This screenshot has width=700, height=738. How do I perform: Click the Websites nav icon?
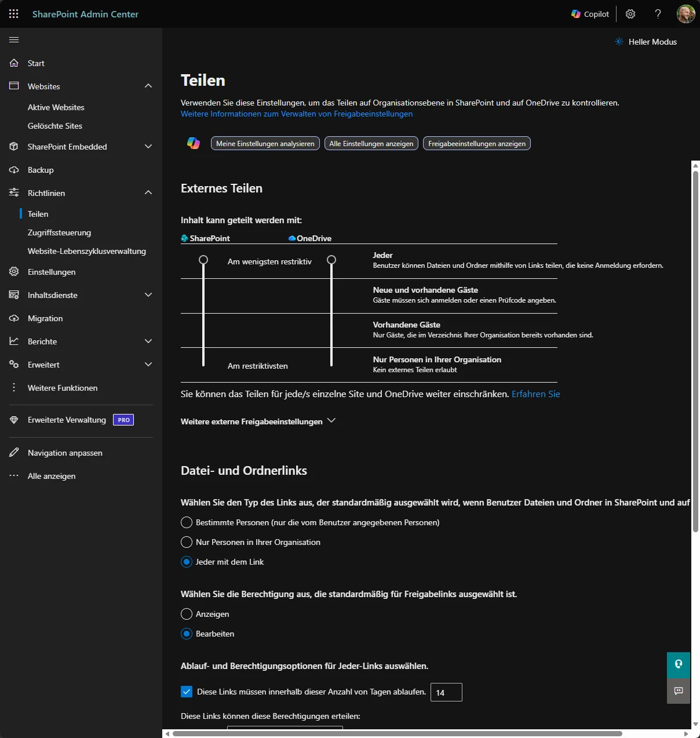(14, 86)
